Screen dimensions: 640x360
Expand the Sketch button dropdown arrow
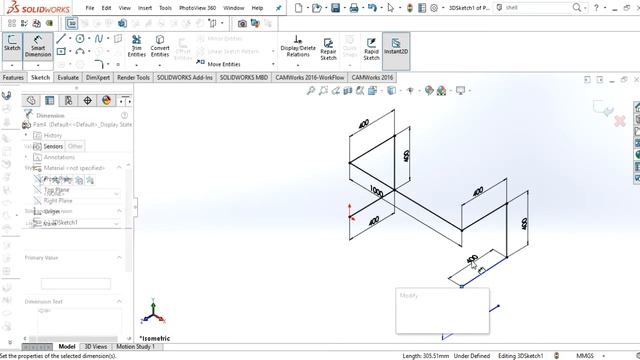tap(12, 65)
